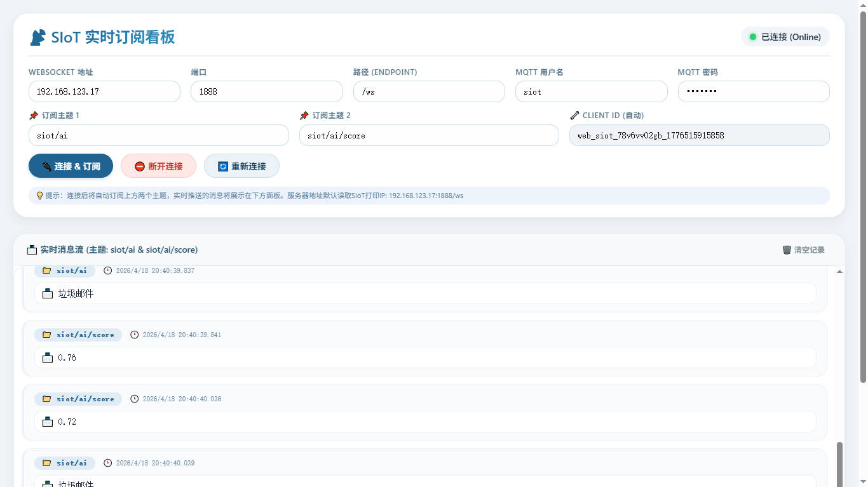The height and width of the screenshot is (487, 868).
Task: Click the folder icon in the siot/ai tag at 20:40:39.837
Action: (46, 270)
